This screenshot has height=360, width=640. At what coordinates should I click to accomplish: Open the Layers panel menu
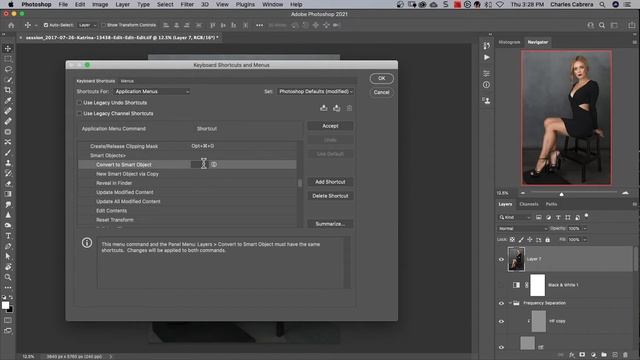click(x=634, y=204)
